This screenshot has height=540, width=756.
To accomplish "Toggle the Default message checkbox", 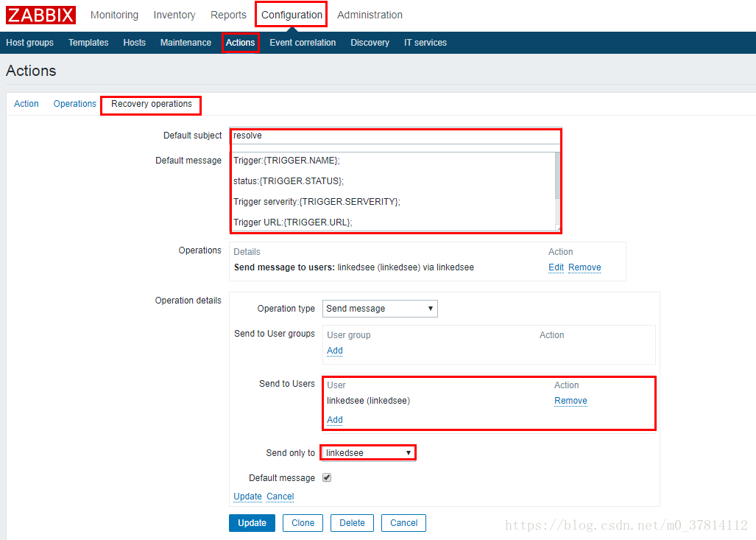I will coord(327,477).
